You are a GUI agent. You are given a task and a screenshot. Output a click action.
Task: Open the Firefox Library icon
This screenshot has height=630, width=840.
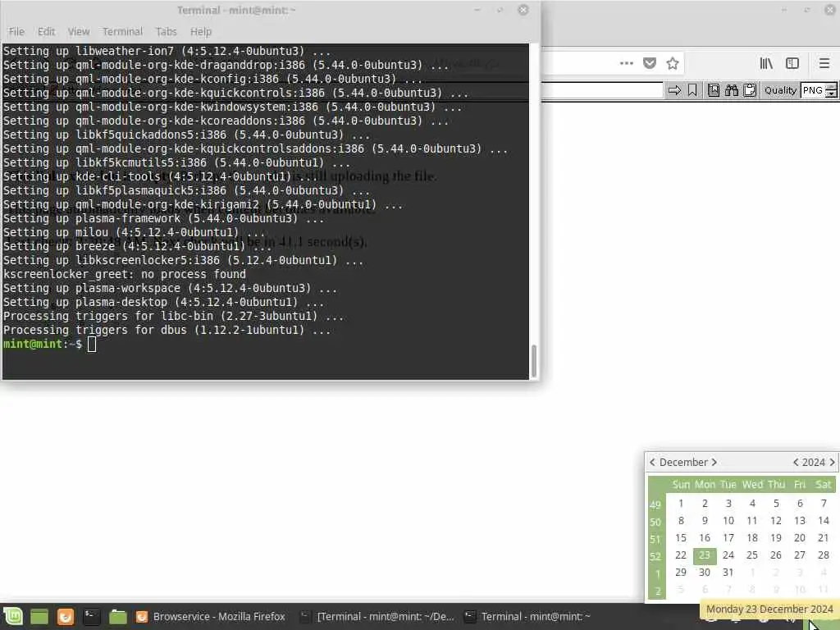click(766, 63)
